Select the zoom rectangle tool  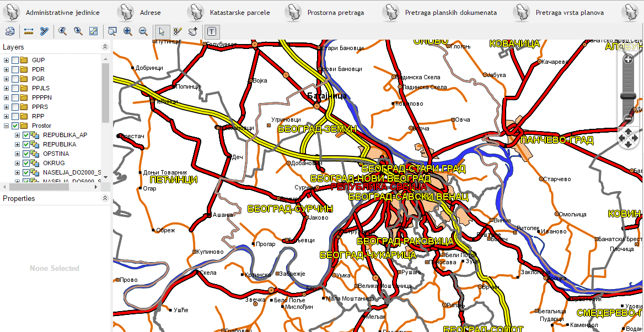112,32
